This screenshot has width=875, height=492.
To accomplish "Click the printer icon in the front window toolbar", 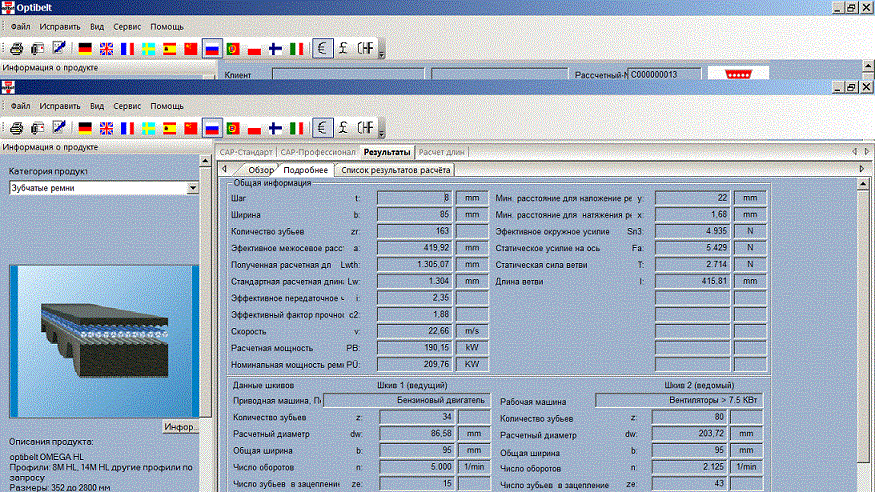I will click(x=16, y=128).
